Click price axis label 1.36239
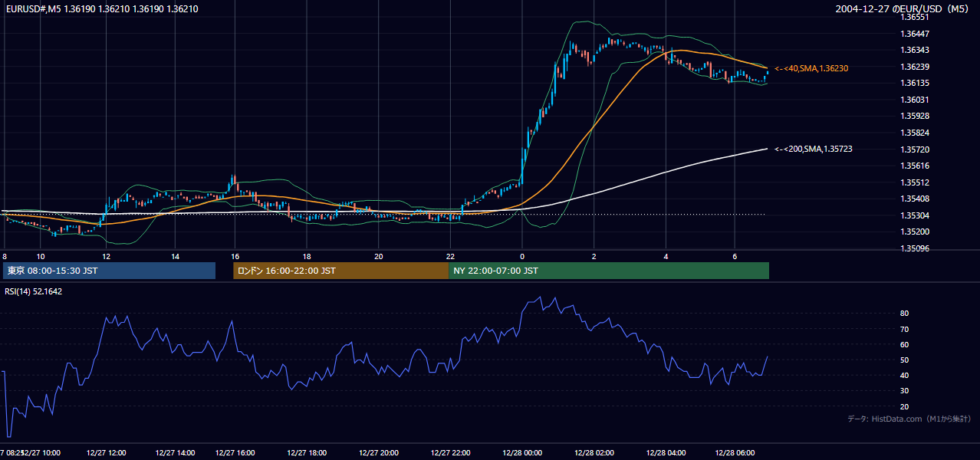This screenshot has width=980, height=460. [915, 67]
